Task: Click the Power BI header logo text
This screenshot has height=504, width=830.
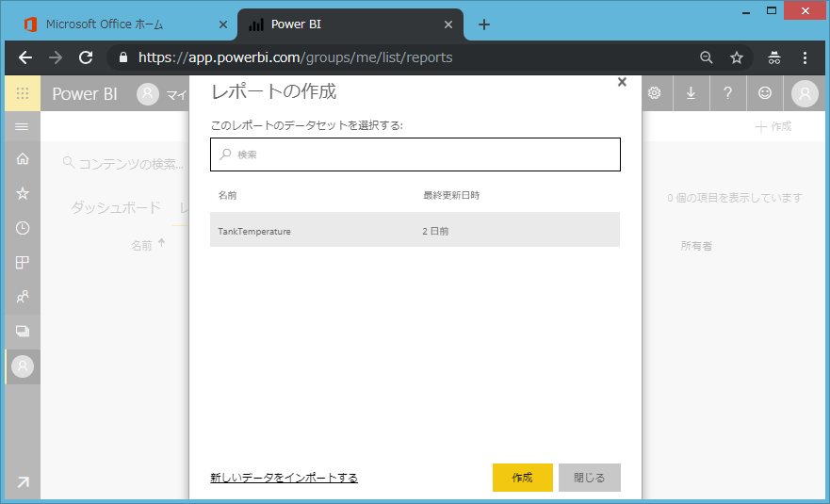Action: pos(85,93)
